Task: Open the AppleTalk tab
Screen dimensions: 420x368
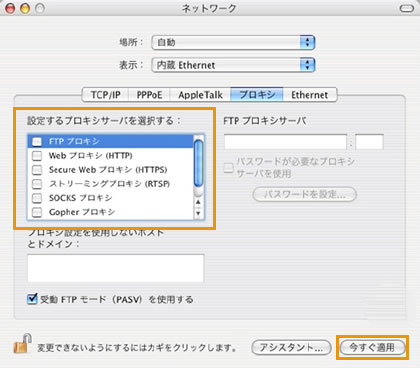Action: (200, 95)
